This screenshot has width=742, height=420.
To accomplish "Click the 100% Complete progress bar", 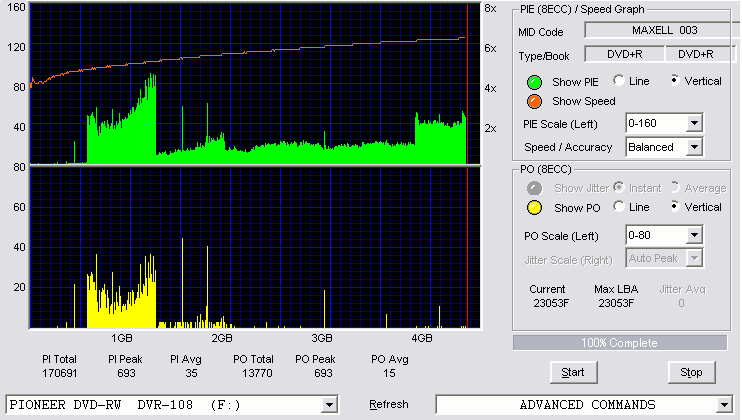I will click(x=620, y=343).
